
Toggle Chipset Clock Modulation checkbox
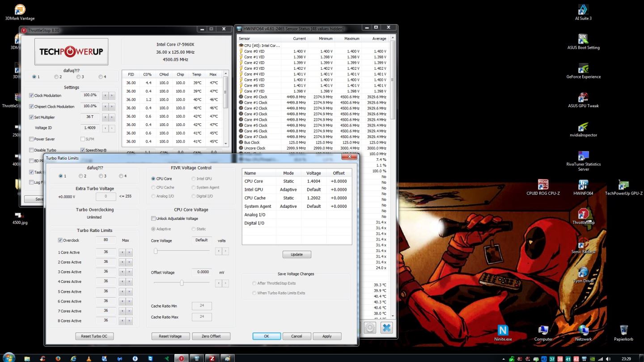(31, 106)
